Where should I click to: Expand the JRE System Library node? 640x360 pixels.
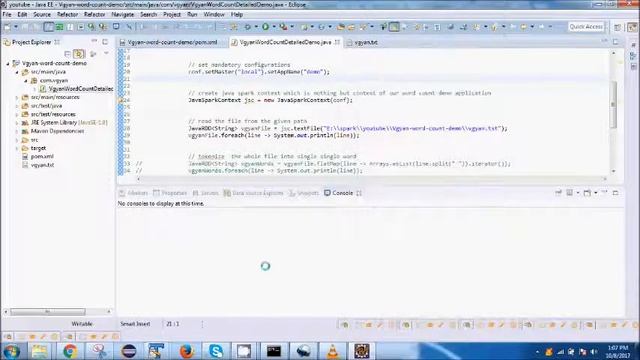click(17, 123)
